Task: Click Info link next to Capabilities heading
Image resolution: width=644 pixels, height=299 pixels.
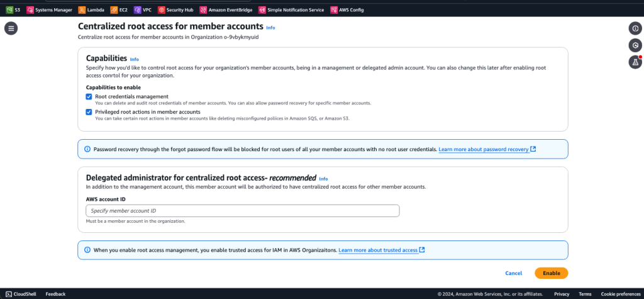Action: pos(135,59)
